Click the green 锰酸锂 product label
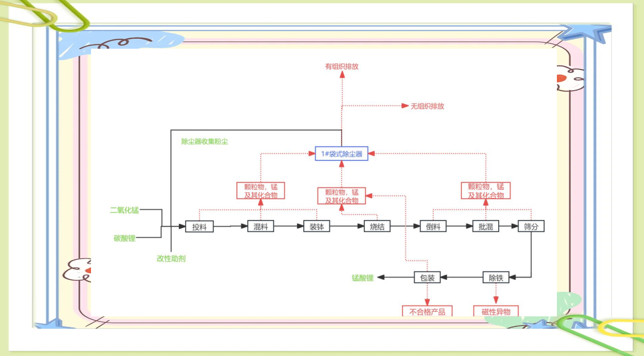Screen dimensions: 644x356 pos(362,278)
